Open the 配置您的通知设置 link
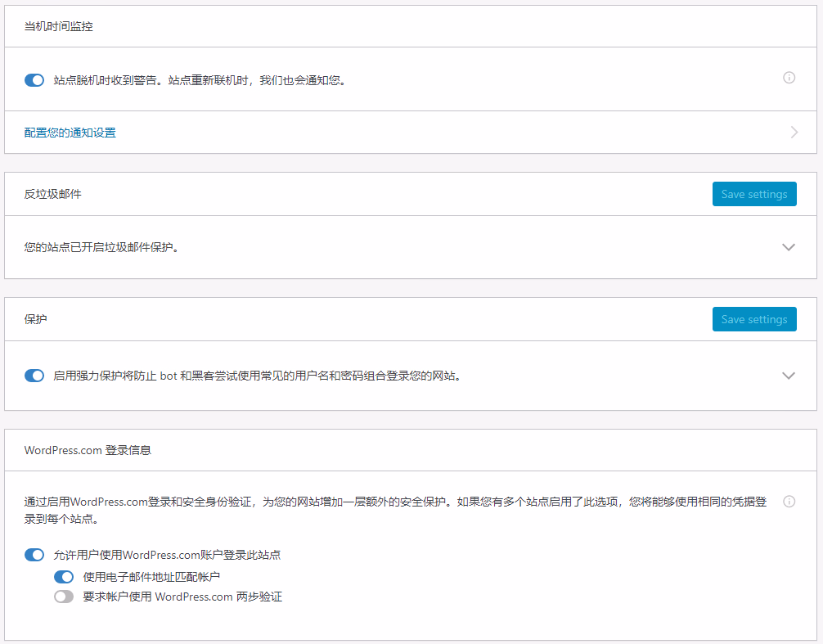The width and height of the screenshot is (823, 644). pos(70,132)
